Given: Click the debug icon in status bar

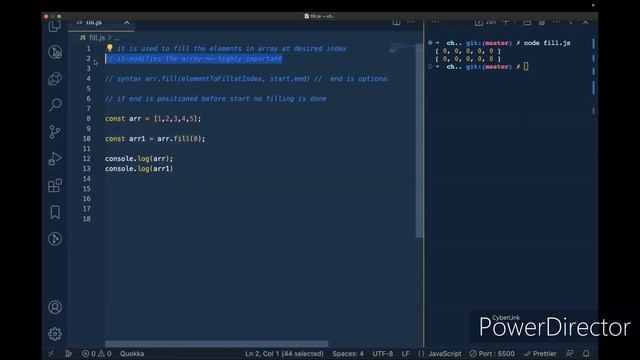Looking at the screenshot, I should [x=69, y=353].
